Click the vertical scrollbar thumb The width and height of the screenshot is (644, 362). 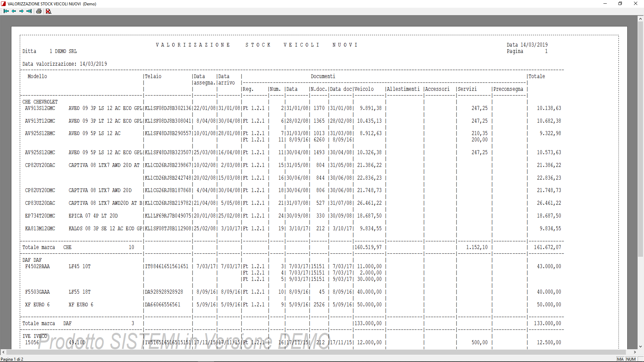640,139
